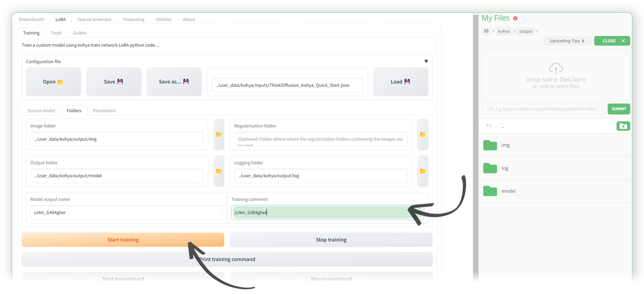Open the Finetuning tab
Screen dimensions: 644x294
point(133,19)
